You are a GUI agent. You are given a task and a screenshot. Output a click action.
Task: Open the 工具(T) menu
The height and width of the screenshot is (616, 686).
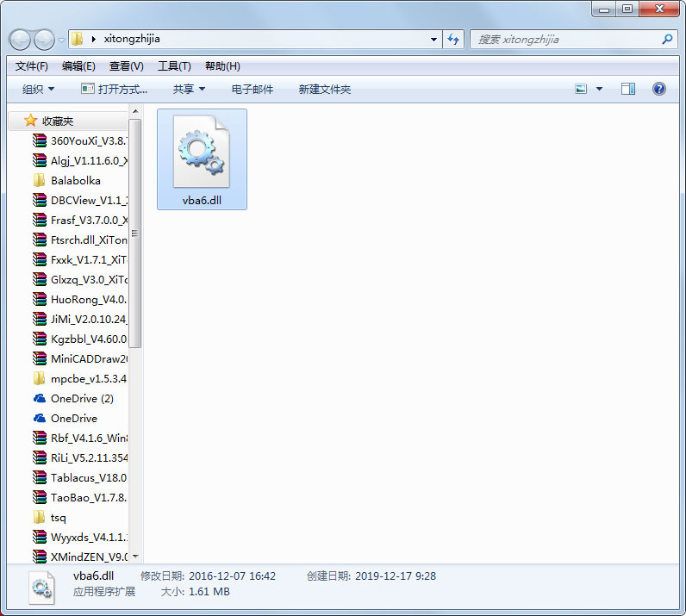click(x=173, y=66)
